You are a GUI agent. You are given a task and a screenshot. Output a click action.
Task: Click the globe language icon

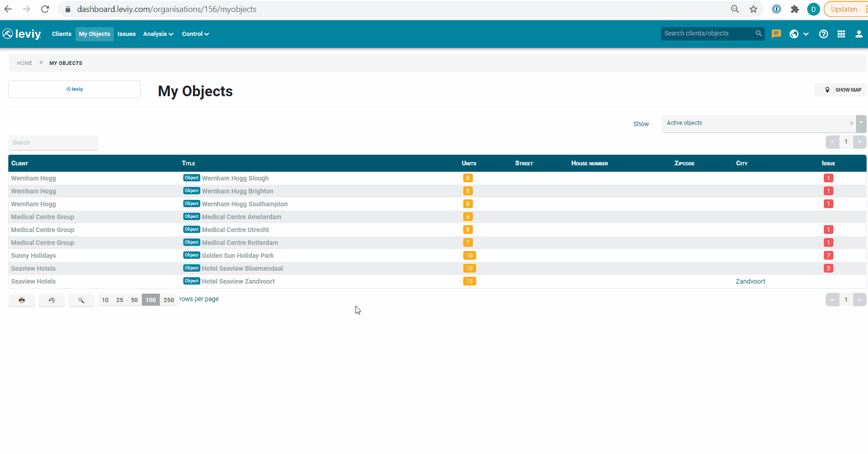pyautogui.click(x=794, y=34)
